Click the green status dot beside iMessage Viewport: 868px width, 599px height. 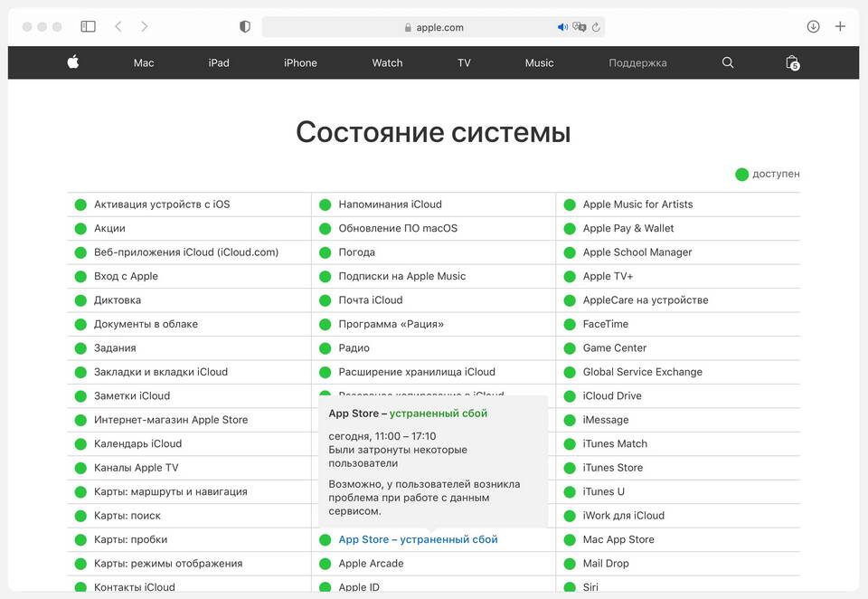(x=570, y=420)
